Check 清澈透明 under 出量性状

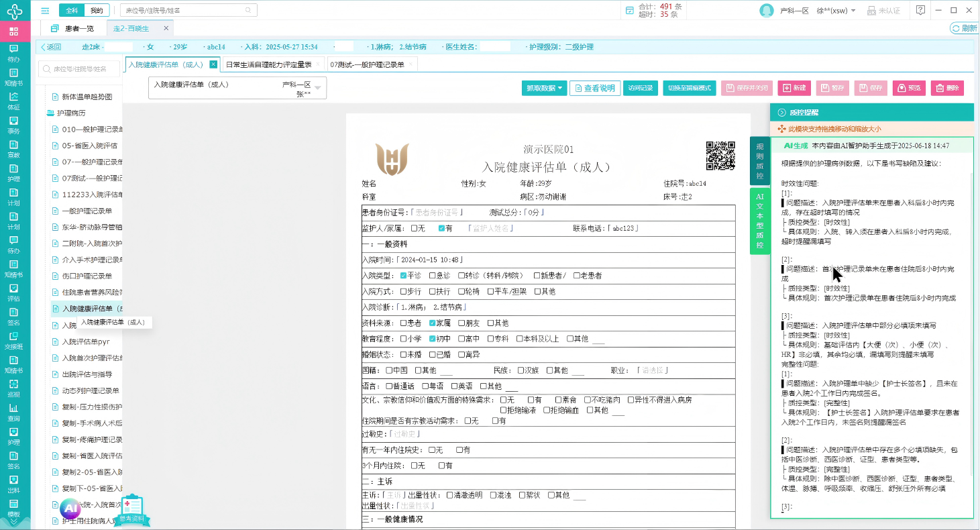[x=449, y=495]
